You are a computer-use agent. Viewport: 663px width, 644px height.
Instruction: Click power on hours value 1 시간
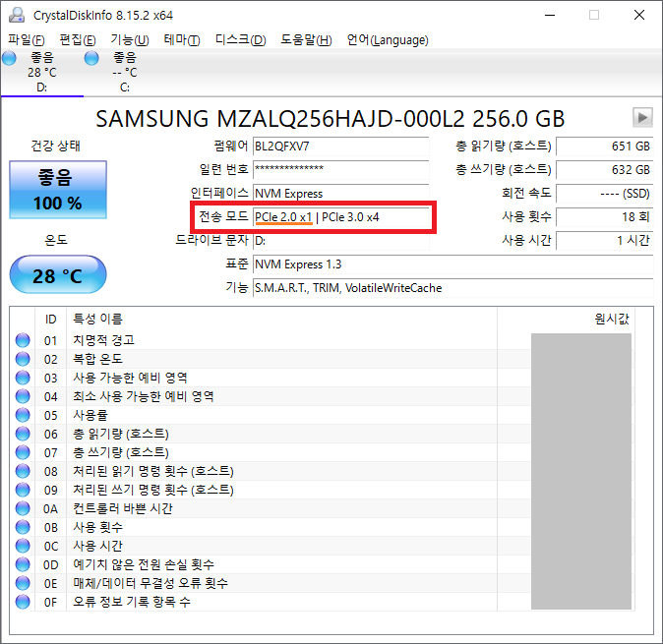coord(605,241)
